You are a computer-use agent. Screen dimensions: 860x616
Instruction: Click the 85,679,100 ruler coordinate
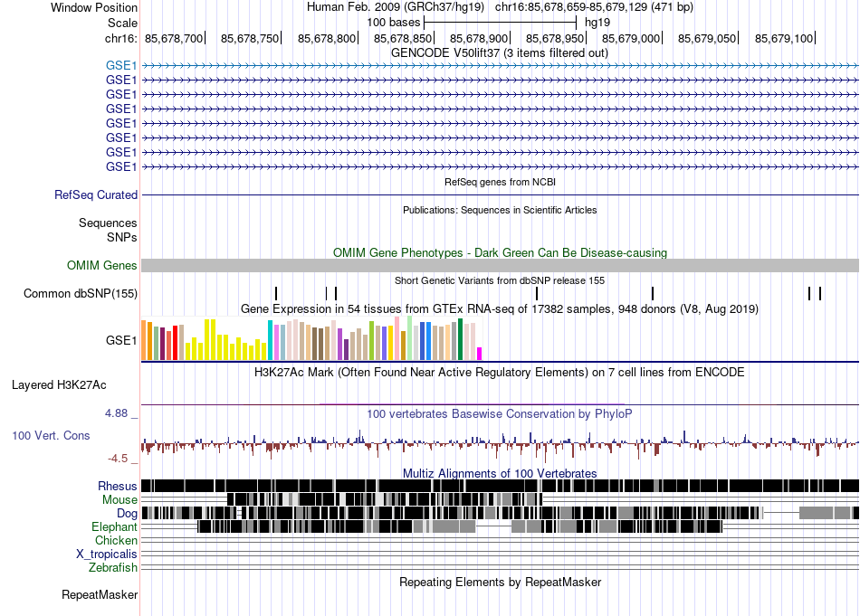pos(784,38)
